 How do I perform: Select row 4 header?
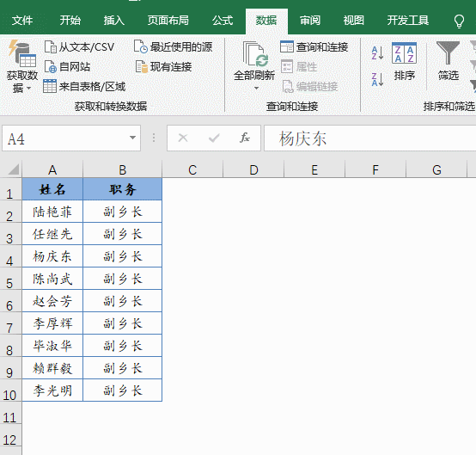[x=10, y=256]
